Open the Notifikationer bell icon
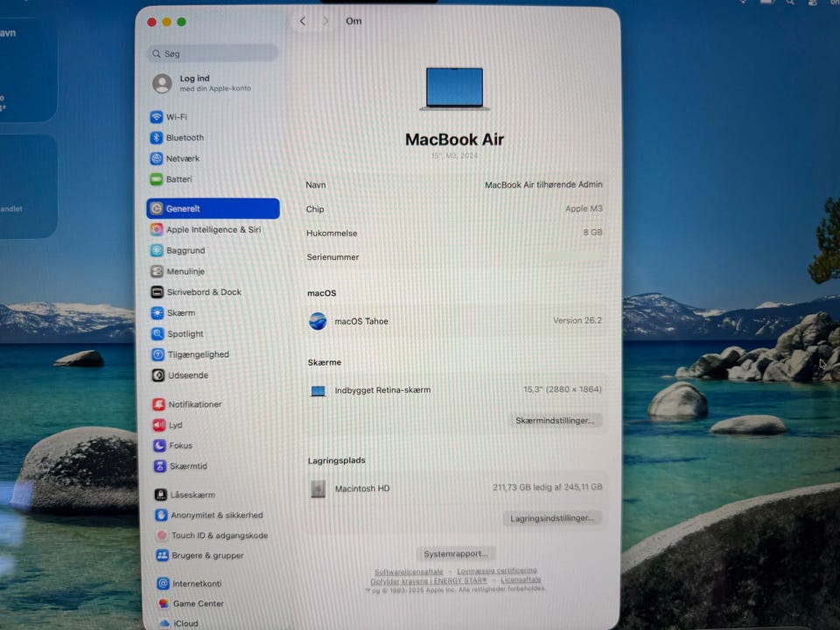840x630 pixels. coord(158,404)
